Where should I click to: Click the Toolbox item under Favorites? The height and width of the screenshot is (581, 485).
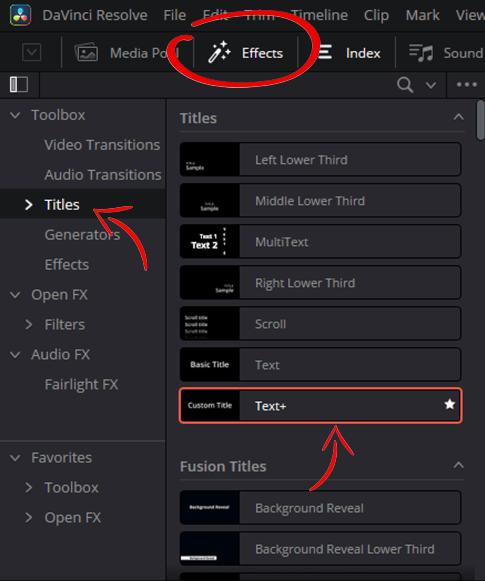(x=72, y=488)
